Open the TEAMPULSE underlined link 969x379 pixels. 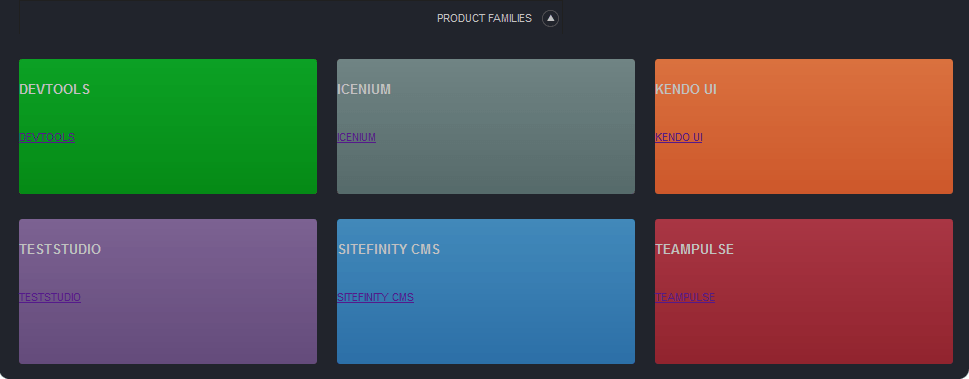(685, 297)
